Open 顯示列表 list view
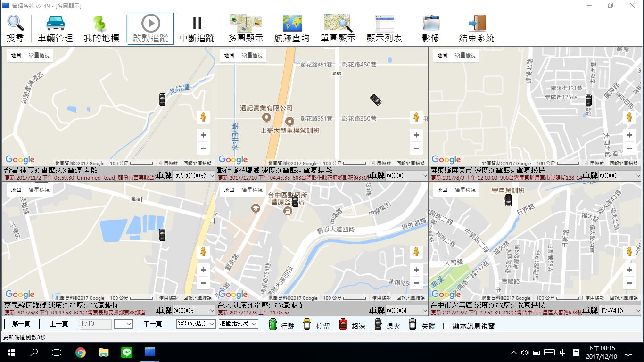This screenshot has width=644, height=362. 384,28
